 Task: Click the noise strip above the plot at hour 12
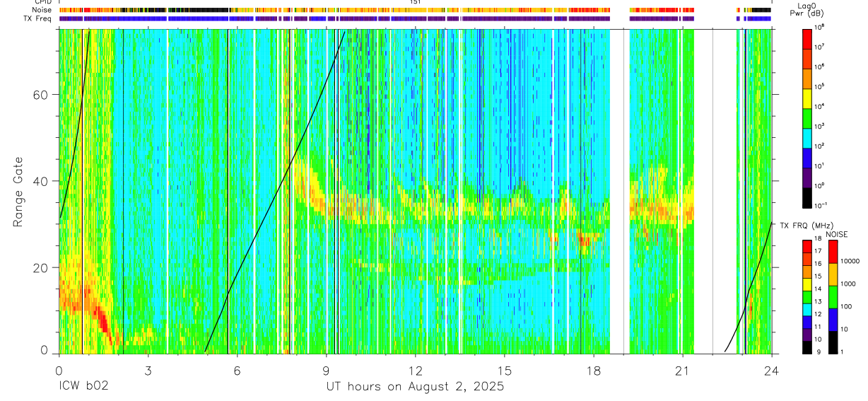click(416, 11)
